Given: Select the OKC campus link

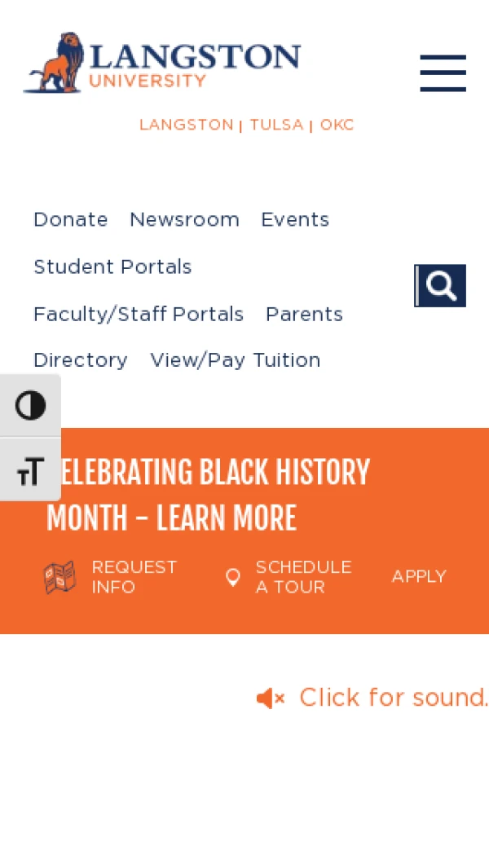Looking at the screenshot, I should tap(337, 125).
